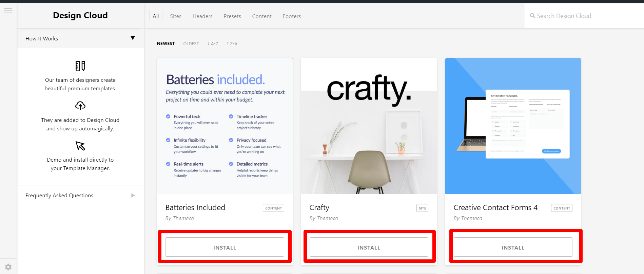This screenshot has width=644, height=274.
Task: Select the All filter tab
Action: pos(156,16)
